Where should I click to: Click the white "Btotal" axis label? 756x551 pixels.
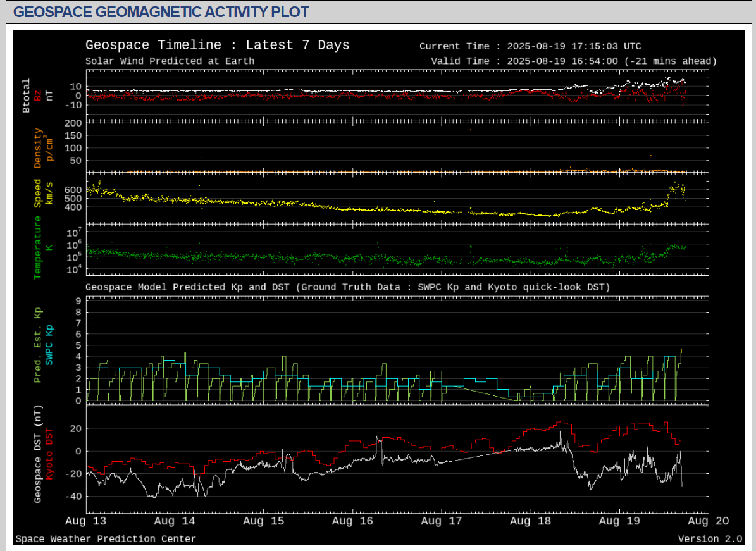coord(26,96)
